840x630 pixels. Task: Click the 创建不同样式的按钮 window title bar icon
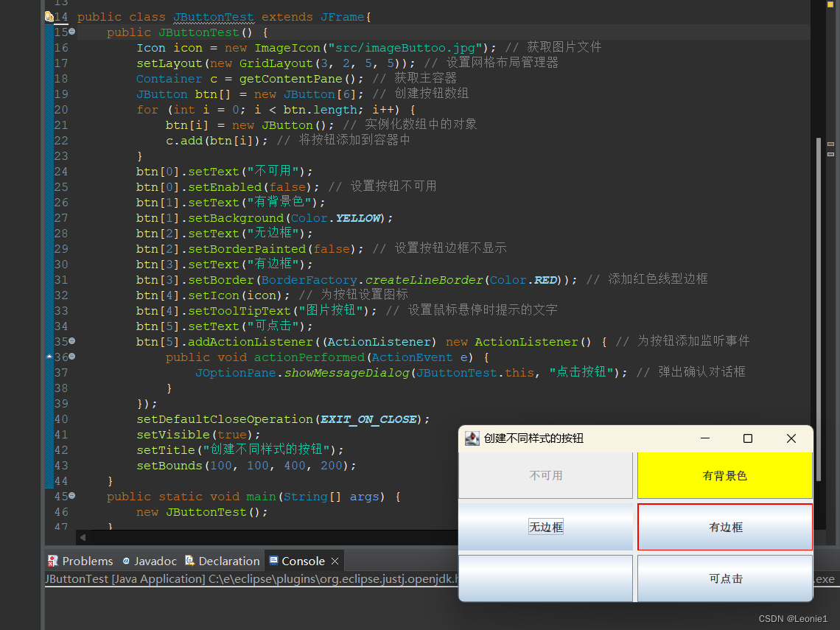(472, 438)
